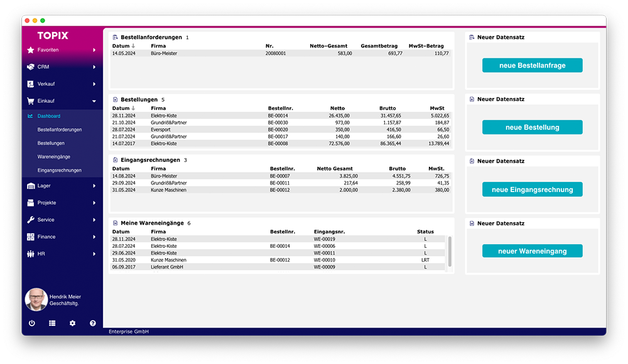
Task: Select Wareneingänge in the sidebar submenu
Action: [55, 157]
